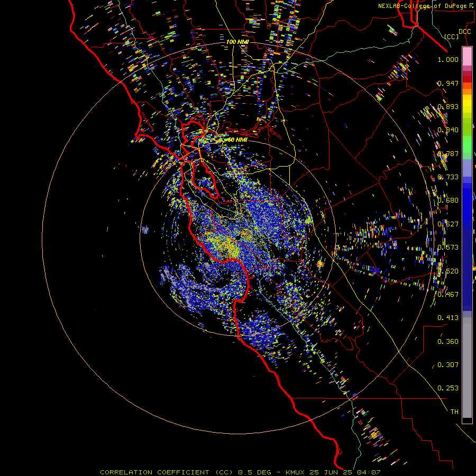The width and height of the screenshot is (476, 476).
Task: Click the gray segment of color bar
Action: [x=467, y=368]
